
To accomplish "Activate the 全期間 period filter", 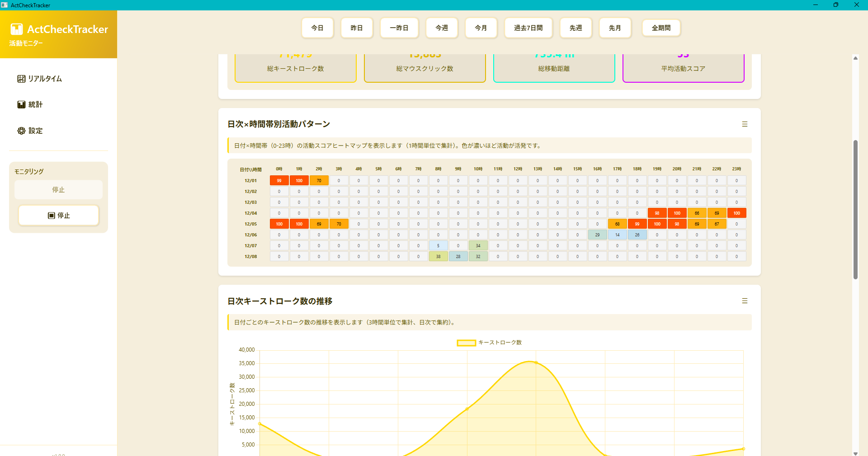I will tap(661, 28).
